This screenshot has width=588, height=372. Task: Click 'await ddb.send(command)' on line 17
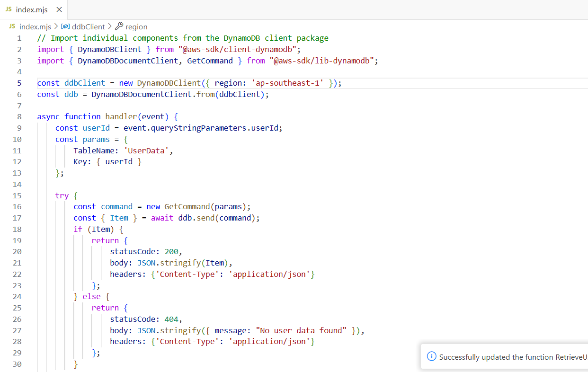(203, 218)
